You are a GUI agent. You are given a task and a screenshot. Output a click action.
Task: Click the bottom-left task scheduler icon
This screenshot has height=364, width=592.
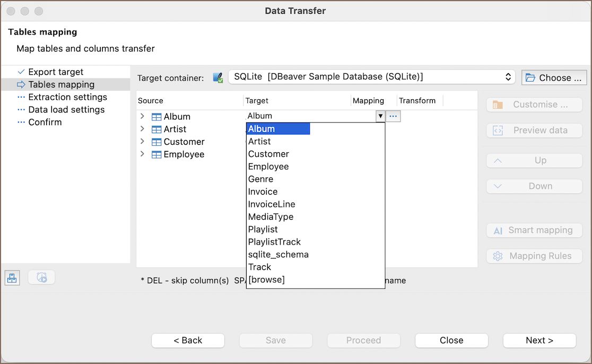tap(41, 277)
